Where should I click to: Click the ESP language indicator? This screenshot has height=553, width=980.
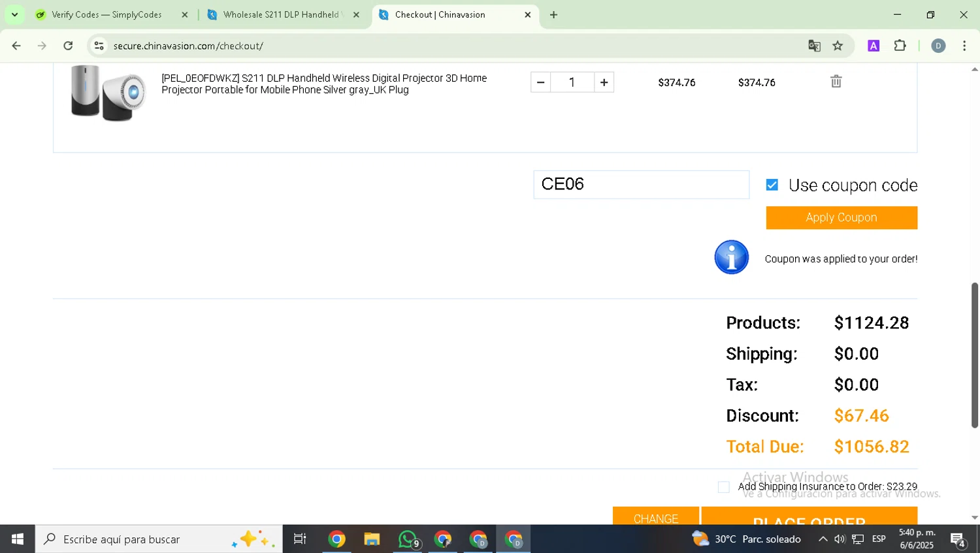coord(879,539)
